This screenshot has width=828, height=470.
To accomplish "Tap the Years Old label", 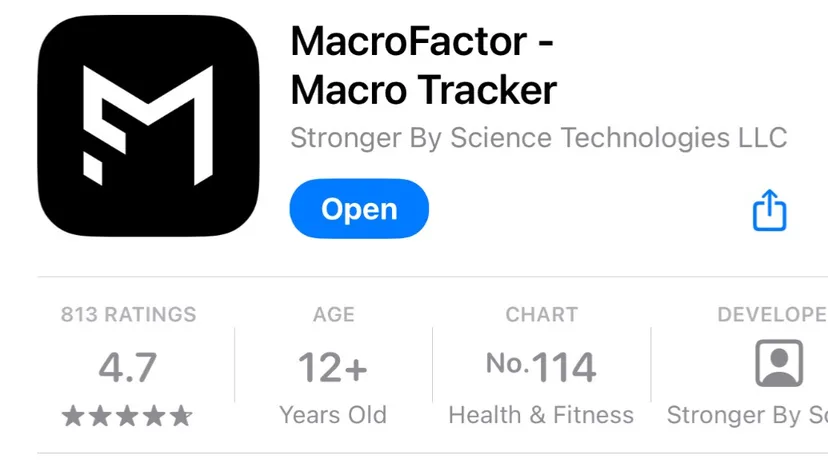I will pos(333,415).
